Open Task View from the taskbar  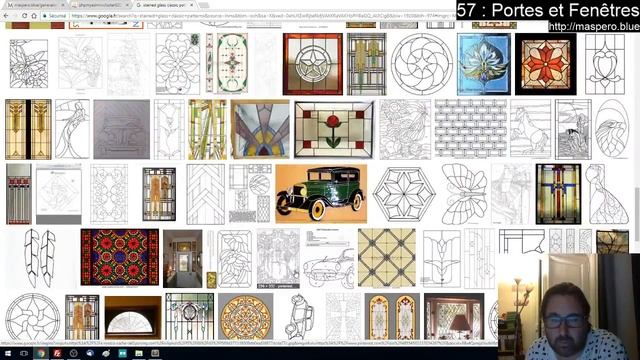pyautogui.click(x=24, y=353)
